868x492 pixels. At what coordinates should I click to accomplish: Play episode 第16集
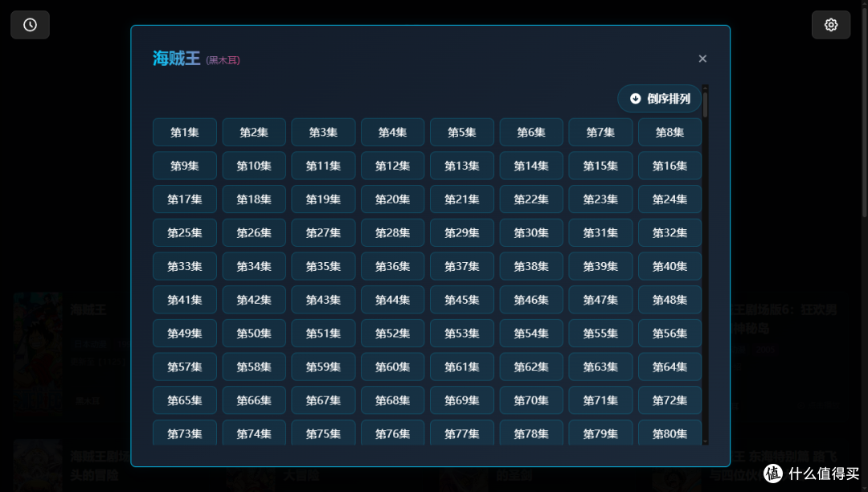[669, 166]
